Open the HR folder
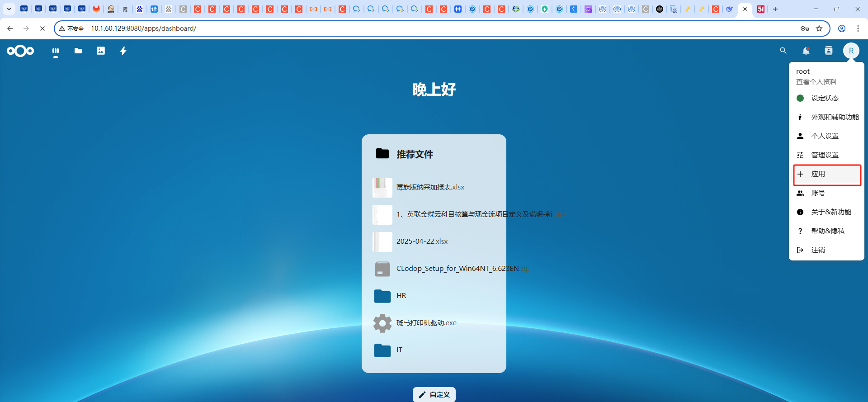The image size is (868, 402). tap(434, 296)
